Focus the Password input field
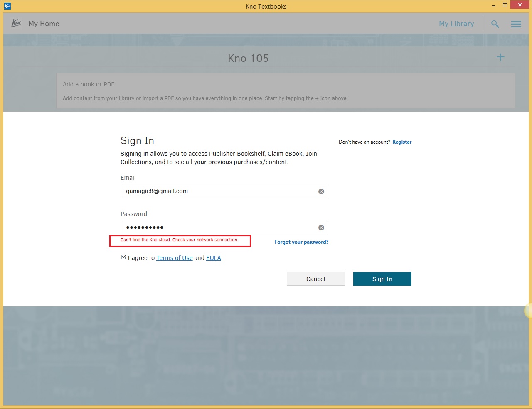The width and height of the screenshot is (532, 409). 224,227
